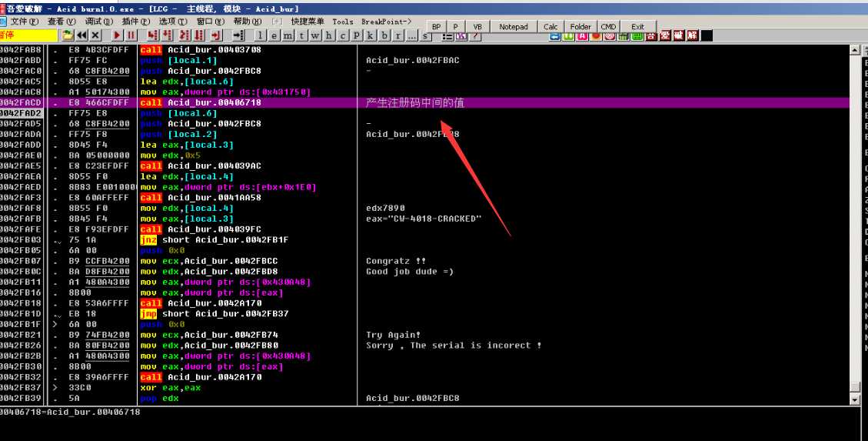Show Handles window (h button)
The width and height of the screenshot is (868, 441).
(x=329, y=35)
